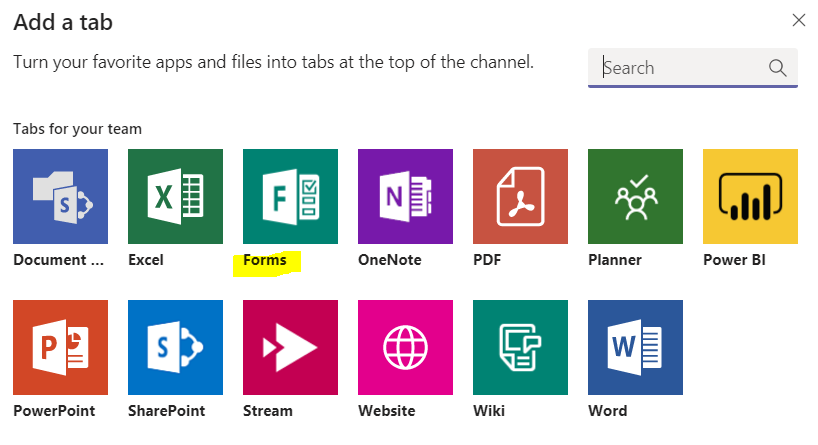Choose the Power BI icon
The image size is (818, 445).
(x=750, y=196)
